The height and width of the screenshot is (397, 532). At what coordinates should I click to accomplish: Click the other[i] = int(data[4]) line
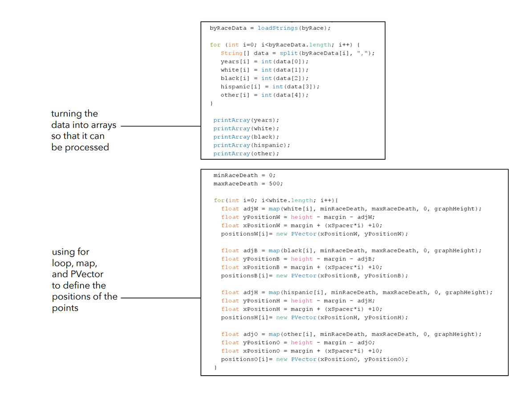(x=264, y=95)
